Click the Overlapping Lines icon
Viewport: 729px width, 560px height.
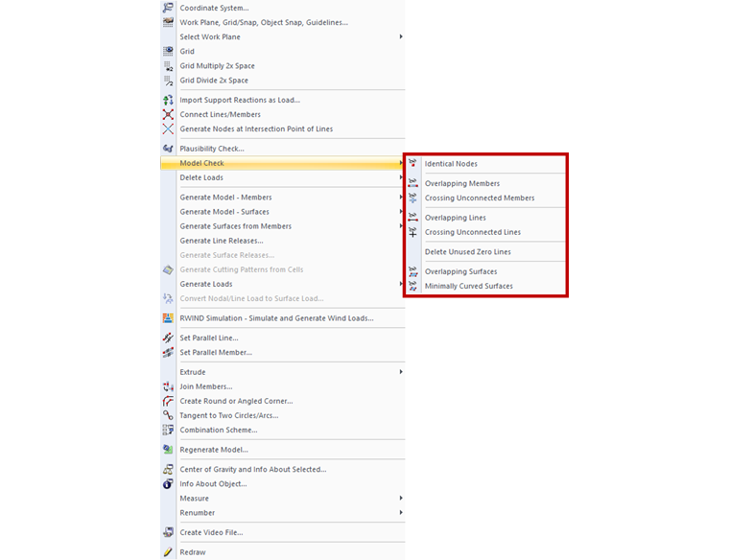tap(412, 217)
